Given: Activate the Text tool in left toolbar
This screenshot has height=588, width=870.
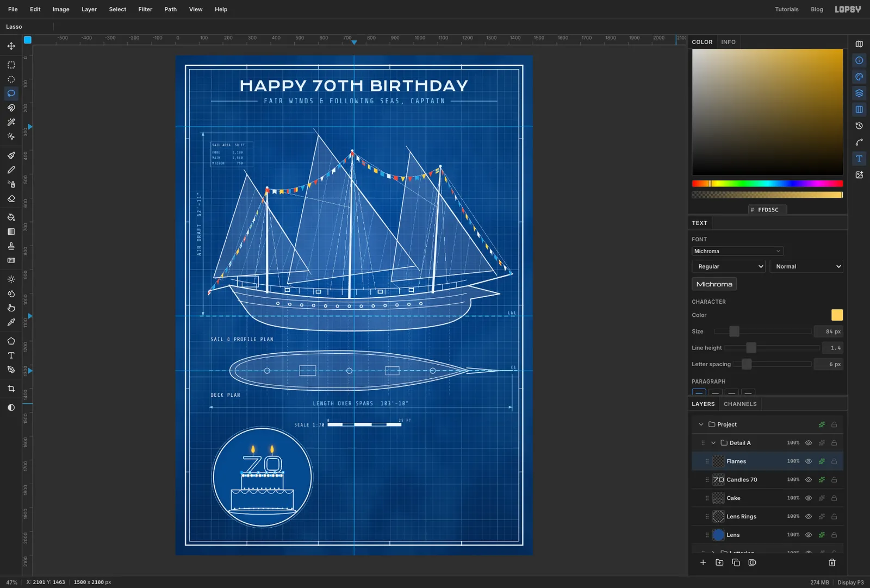Looking at the screenshot, I should (x=11, y=355).
